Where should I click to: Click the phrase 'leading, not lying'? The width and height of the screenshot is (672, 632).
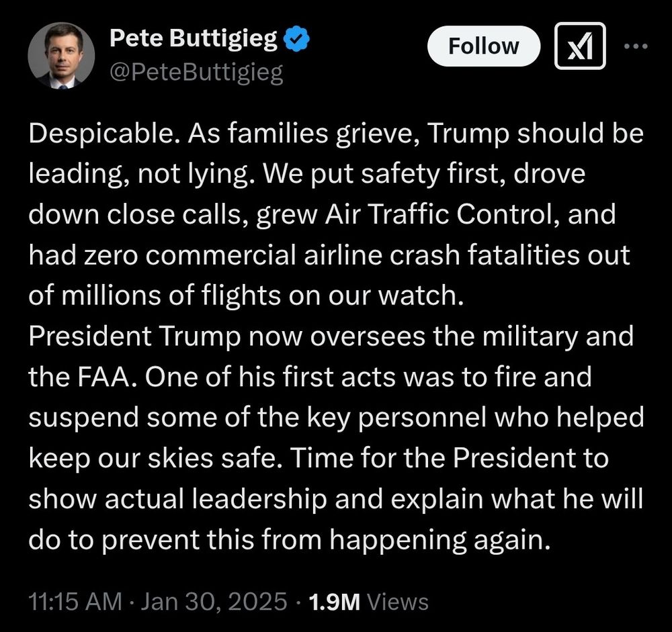pos(139,175)
